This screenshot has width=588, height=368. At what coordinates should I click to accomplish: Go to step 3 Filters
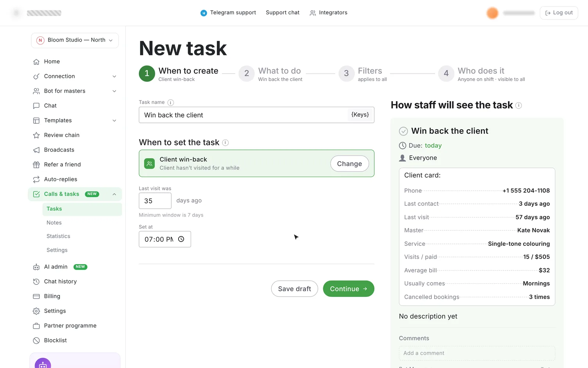click(x=363, y=74)
